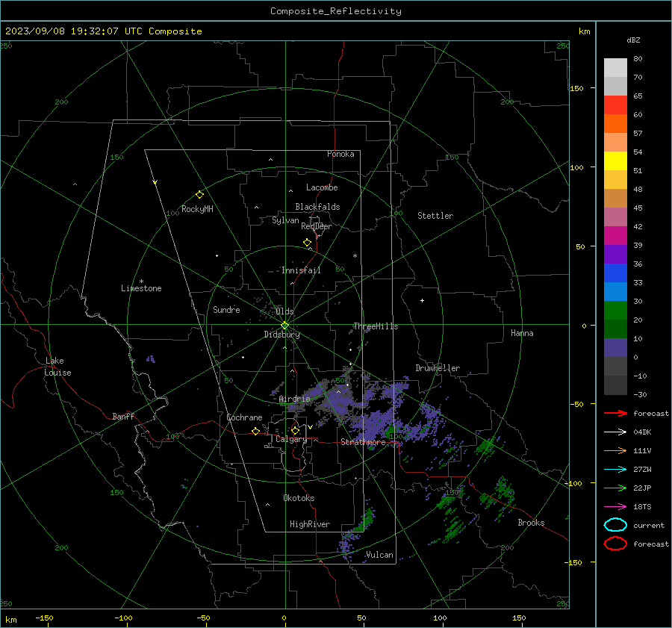
Task: Click the yellow radar-center diamond above Didsbury
Action: [x=284, y=326]
